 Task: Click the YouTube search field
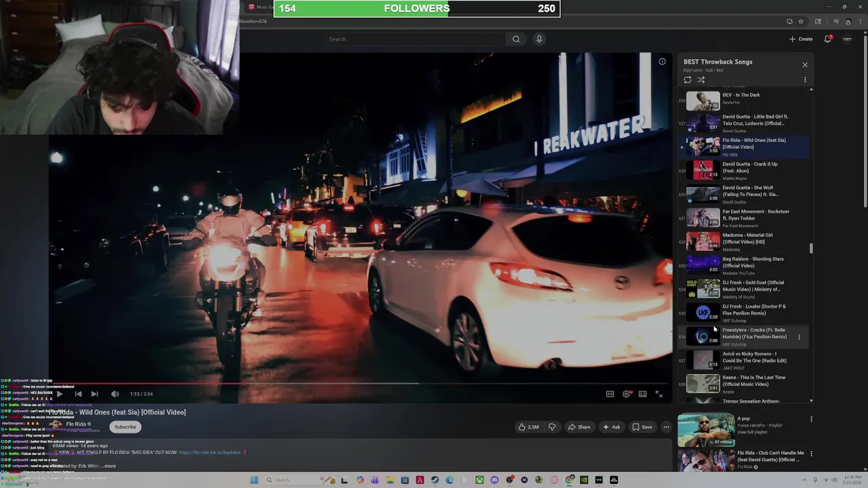tap(415, 39)
